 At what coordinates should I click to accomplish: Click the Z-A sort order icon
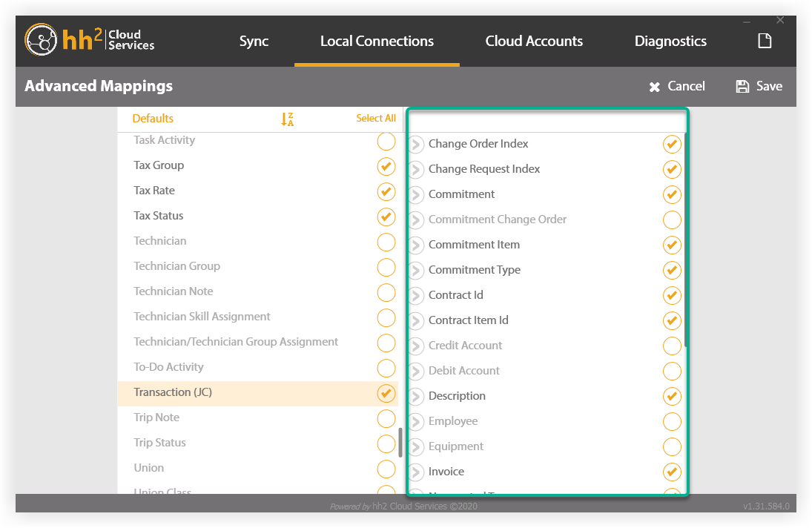tap(288, 119)
